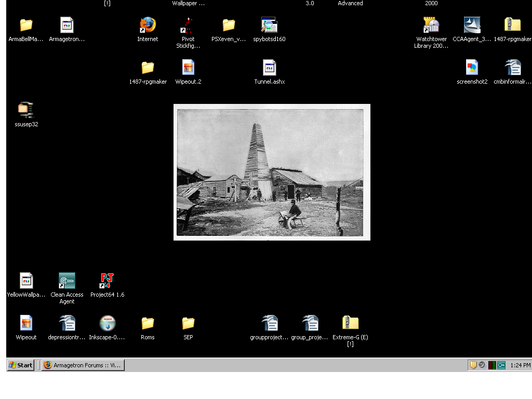Open the Internet Firefox shortcut icon
Screen dimensions: 532x399
(148, 25)
